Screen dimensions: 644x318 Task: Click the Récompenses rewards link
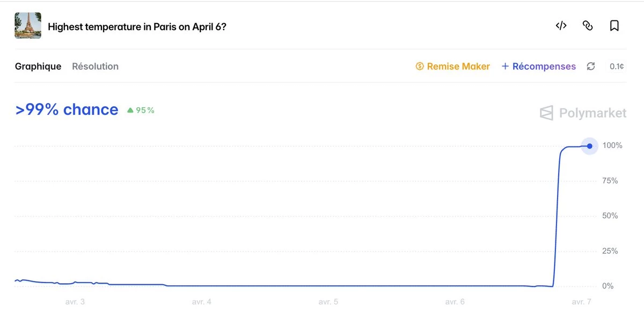pyautogui.click(x=538, y=66)
